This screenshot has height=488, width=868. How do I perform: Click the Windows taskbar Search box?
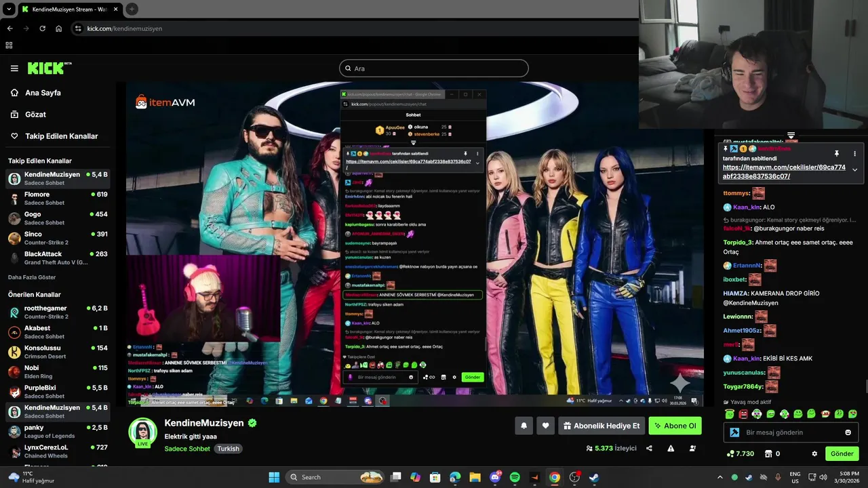point(336,477)
